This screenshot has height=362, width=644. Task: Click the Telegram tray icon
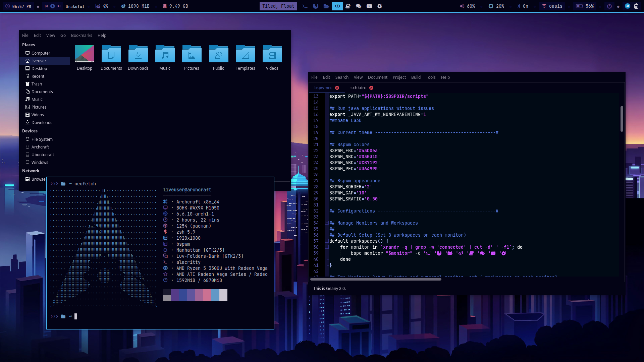click(627, 6)
